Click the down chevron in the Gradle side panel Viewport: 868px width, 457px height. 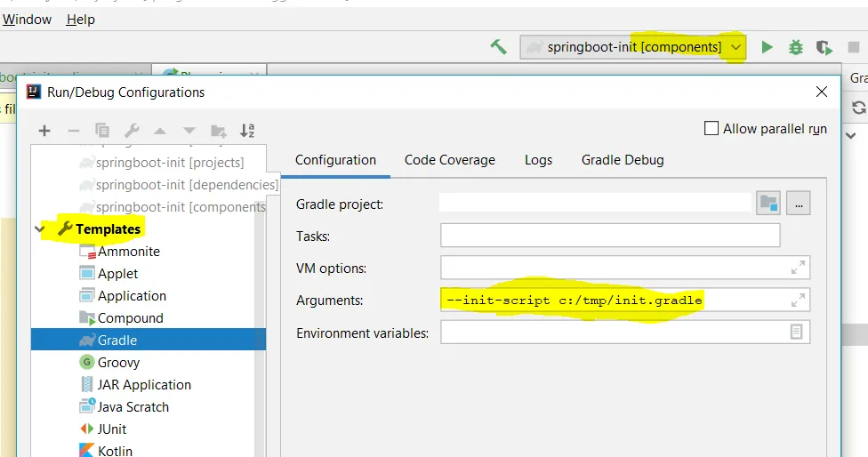click(851, 135)
